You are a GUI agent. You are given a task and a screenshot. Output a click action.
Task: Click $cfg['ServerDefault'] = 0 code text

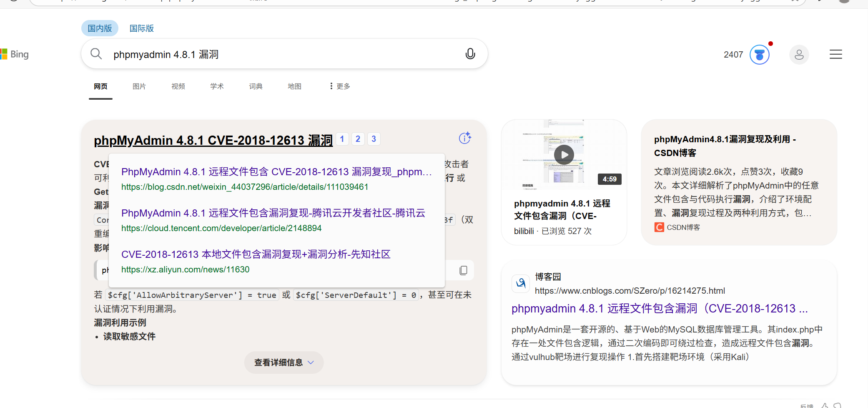point(356,295)
